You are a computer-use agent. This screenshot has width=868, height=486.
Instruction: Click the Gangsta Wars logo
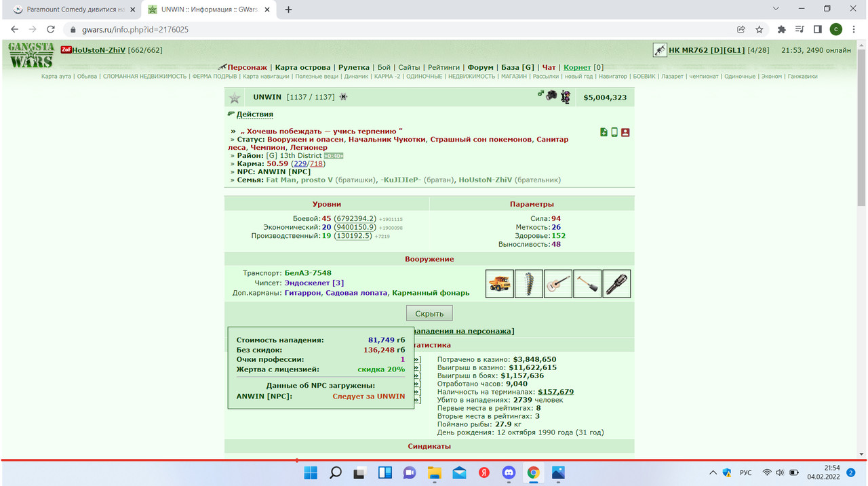(31, 55)
